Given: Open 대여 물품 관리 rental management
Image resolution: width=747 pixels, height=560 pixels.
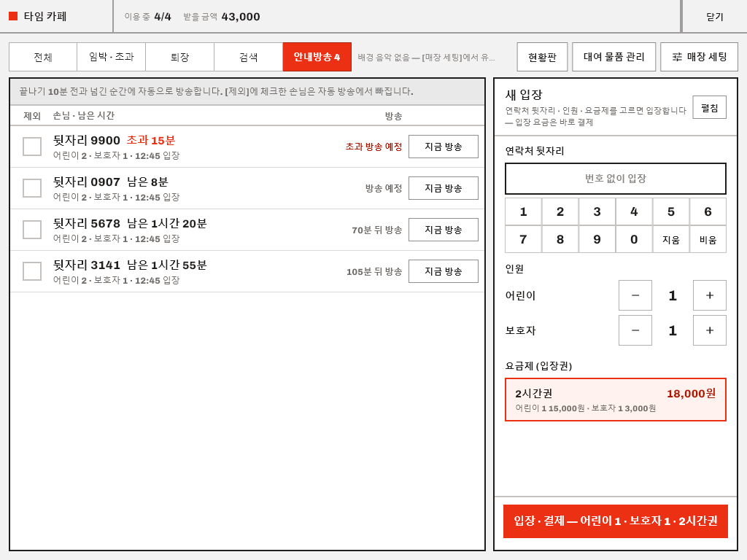Looking at the screenshot, I should click(x=614, y=57).
